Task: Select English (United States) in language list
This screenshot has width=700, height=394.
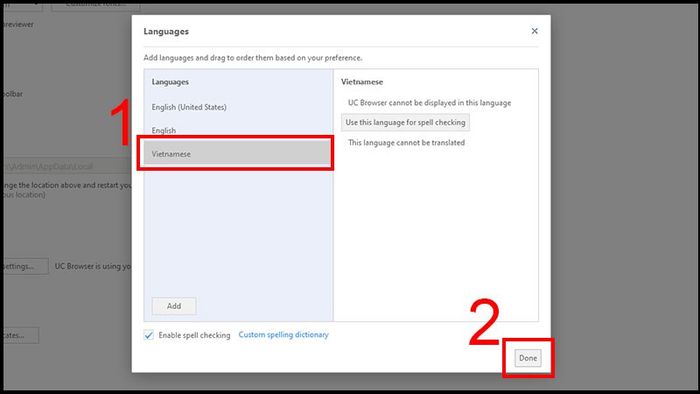Action: 238,107
